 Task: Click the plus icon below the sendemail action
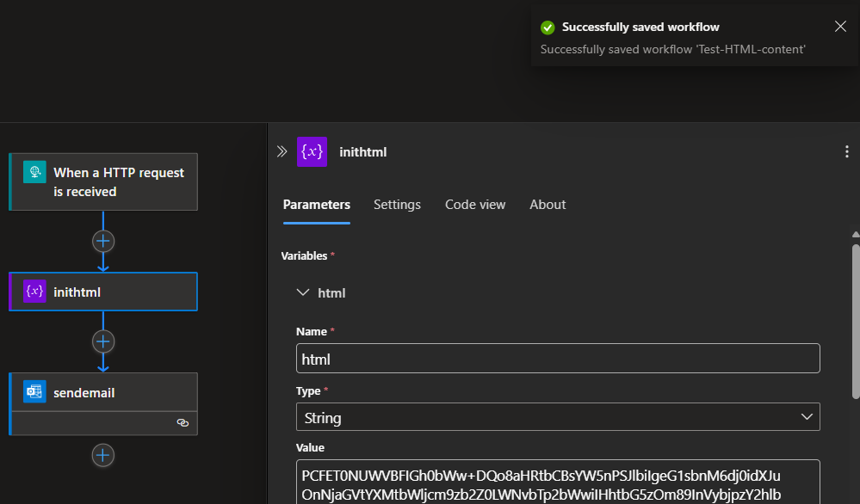coord(102,455)
